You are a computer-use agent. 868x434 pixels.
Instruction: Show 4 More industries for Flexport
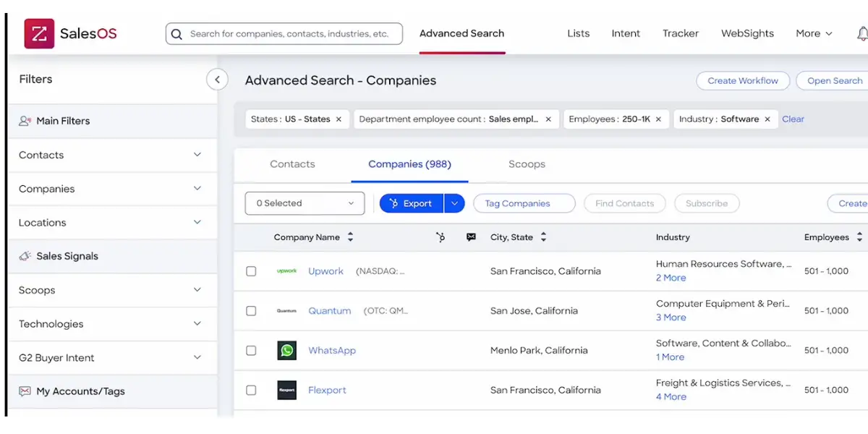671,397
